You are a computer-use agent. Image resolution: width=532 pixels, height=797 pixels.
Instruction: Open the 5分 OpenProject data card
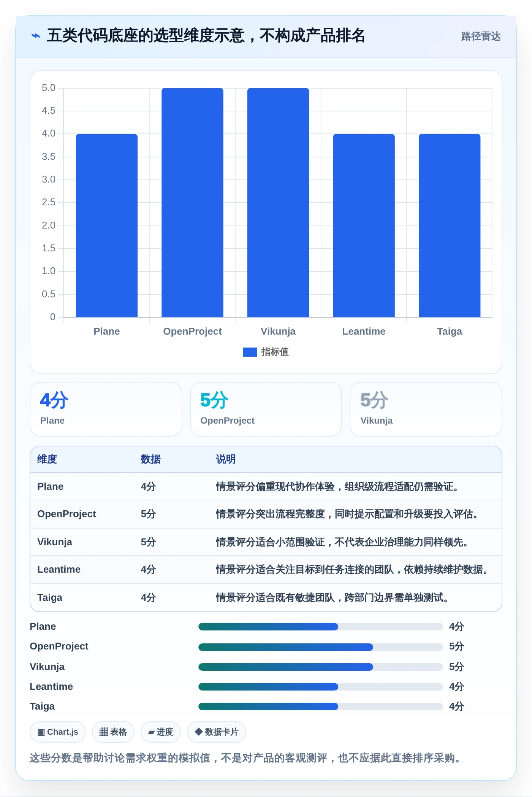266,409
